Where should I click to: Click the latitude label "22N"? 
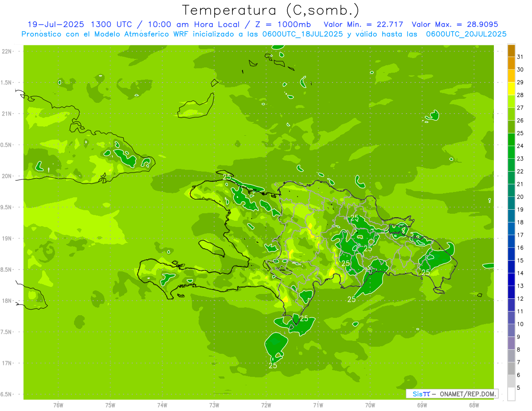7,51
